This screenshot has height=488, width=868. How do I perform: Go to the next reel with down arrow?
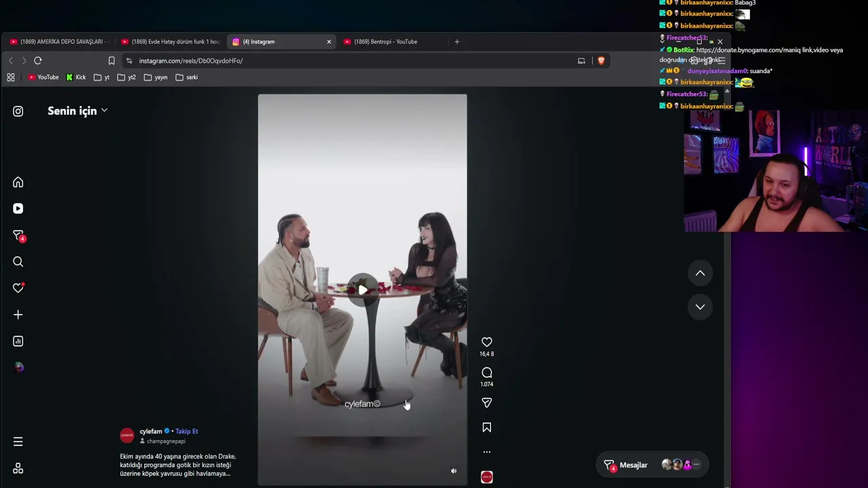click(x=701, y=307)
